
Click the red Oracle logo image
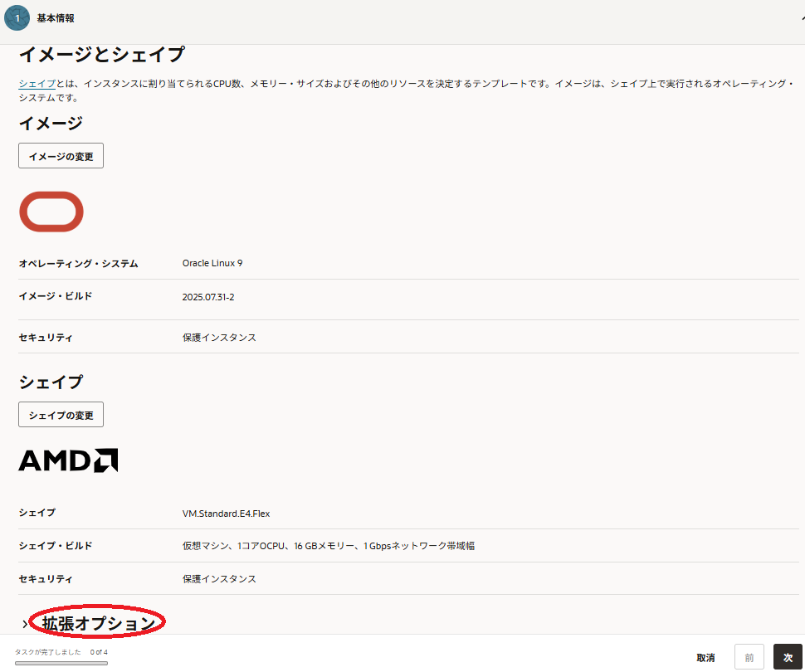click(51, 212)
